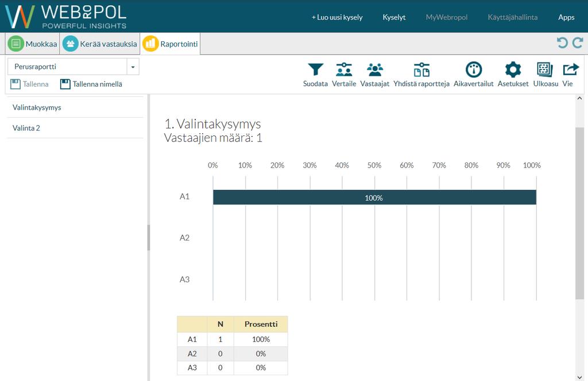Click the scrollbar down arrow

pyautogui.click(x=579, y=377)
